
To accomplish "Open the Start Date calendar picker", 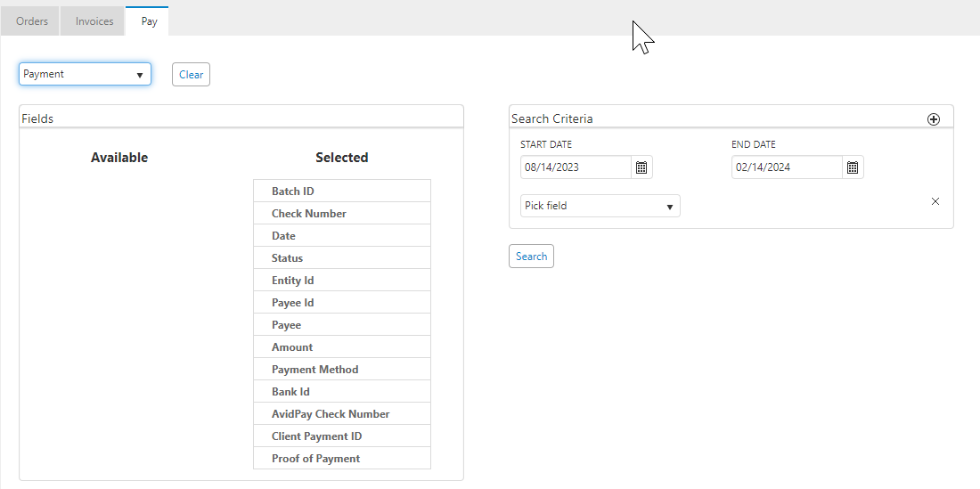I will (641, 167).
